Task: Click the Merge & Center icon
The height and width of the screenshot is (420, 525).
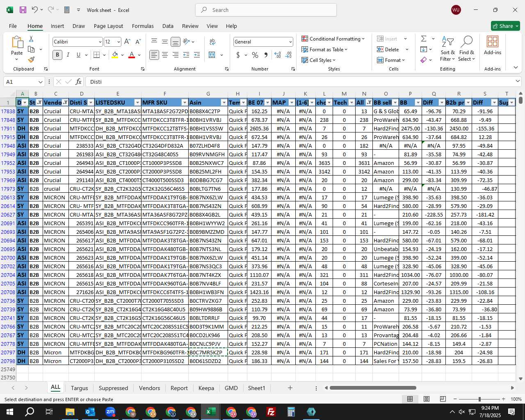Action: 212,55
